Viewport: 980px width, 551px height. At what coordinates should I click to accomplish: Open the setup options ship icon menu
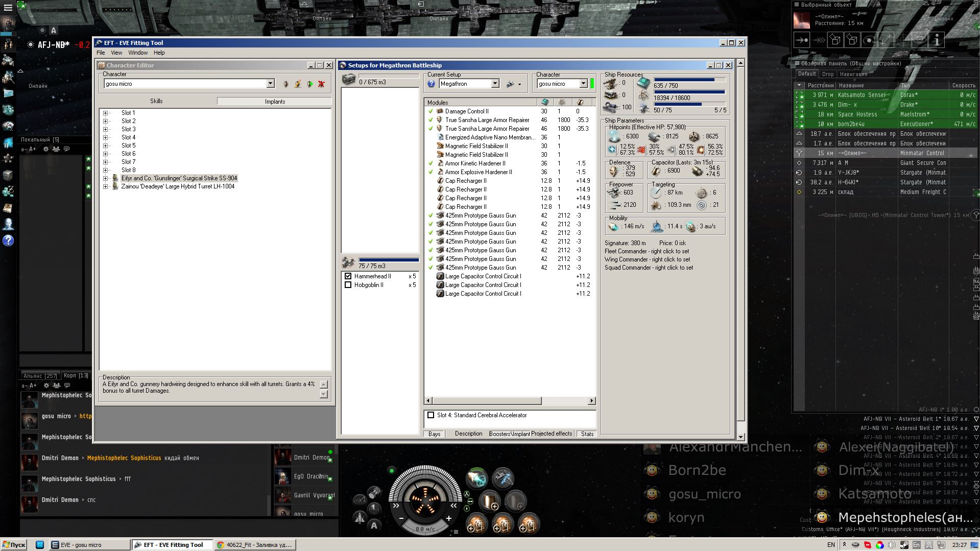pyautogui.click(x=513, y=84)
